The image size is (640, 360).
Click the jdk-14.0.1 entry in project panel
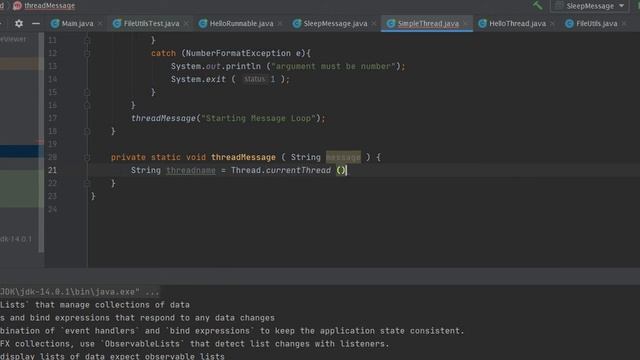[16, 239]
